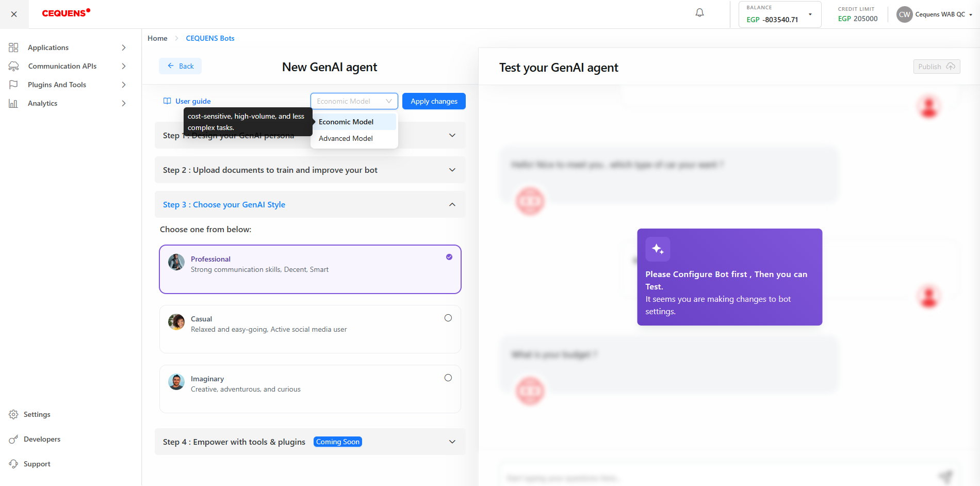Click the back arrow icon
The height and width of the screenshot is (486, 980).
(x=171, y=66)
